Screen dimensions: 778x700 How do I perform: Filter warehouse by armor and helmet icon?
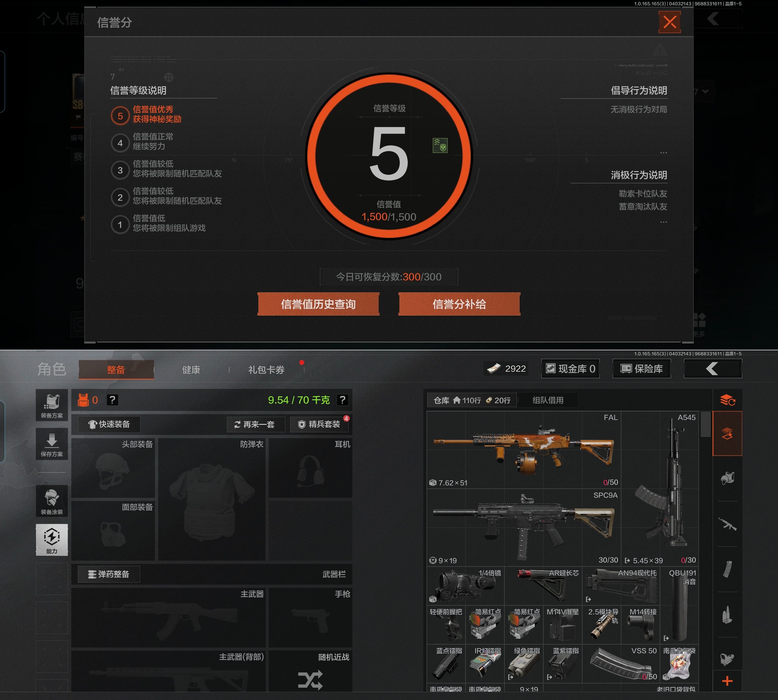(x=727, y=478)
